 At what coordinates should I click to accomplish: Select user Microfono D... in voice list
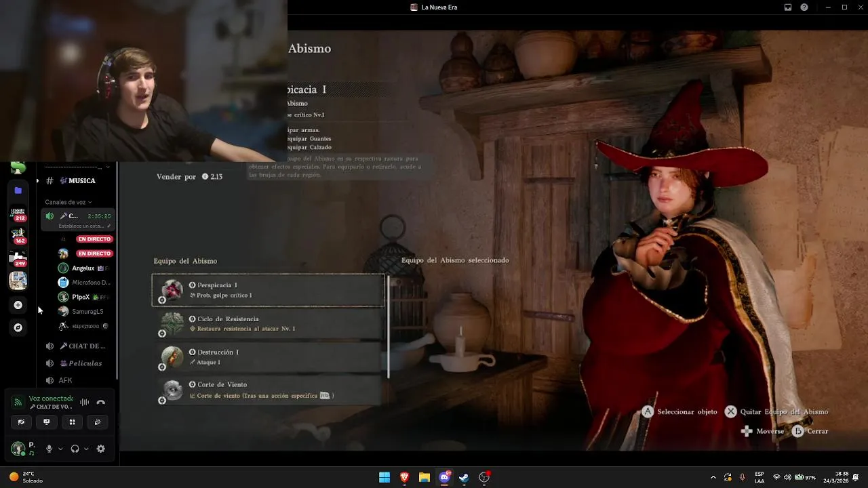[84, 282]
